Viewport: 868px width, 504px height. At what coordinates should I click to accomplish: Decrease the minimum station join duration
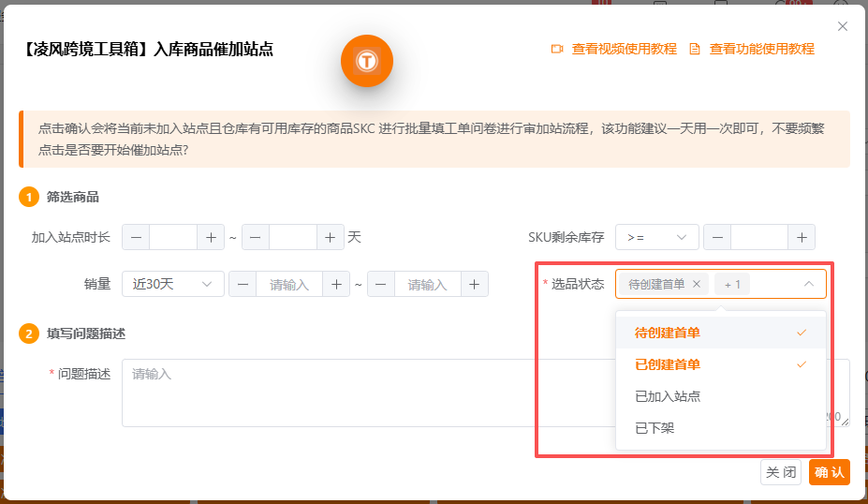coord(136,238)
